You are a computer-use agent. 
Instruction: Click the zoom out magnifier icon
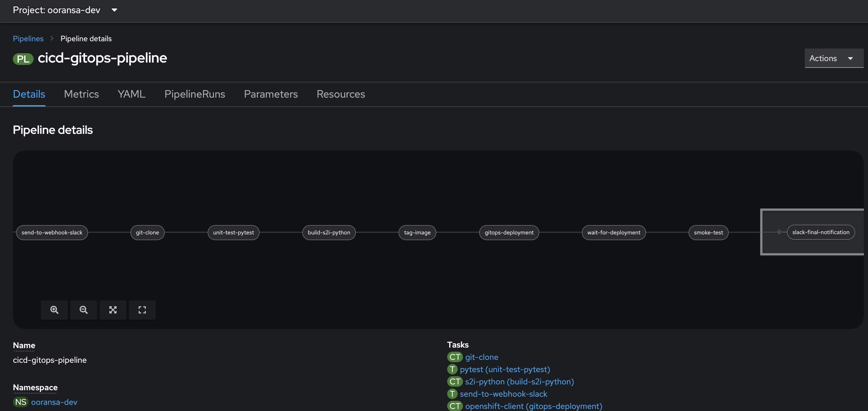tap(84, 310)
